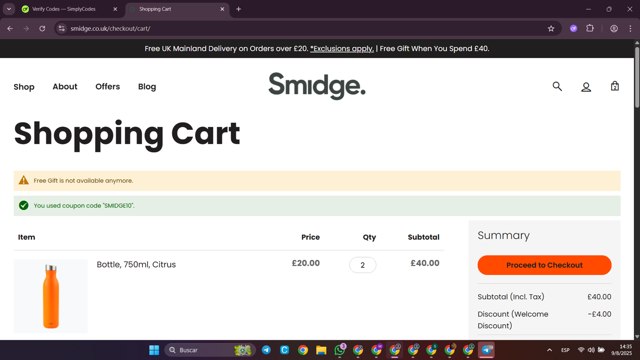Open the account profile icon
The height and width of the screenshot is (360, 640).
tap(586, 87)
